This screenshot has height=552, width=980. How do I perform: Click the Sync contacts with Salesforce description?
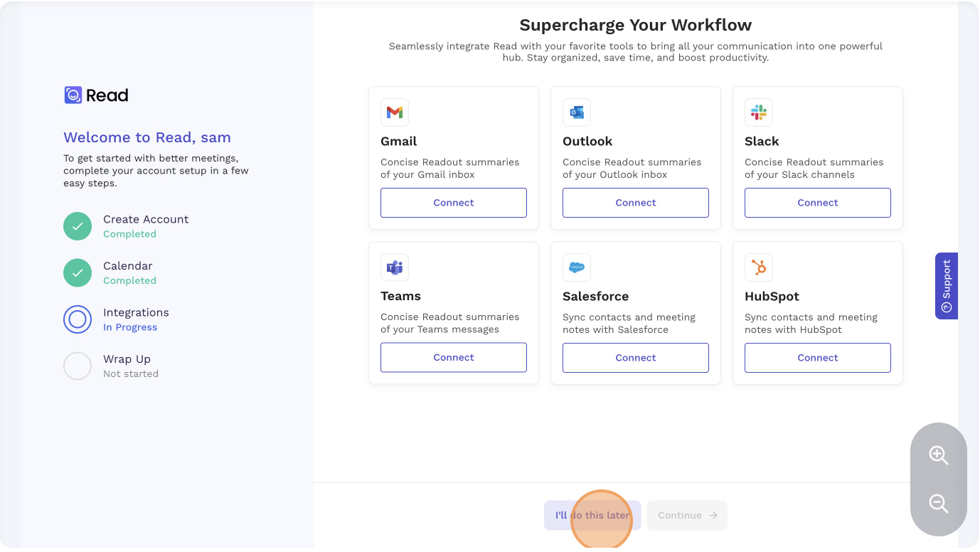(x=629, y=323)
